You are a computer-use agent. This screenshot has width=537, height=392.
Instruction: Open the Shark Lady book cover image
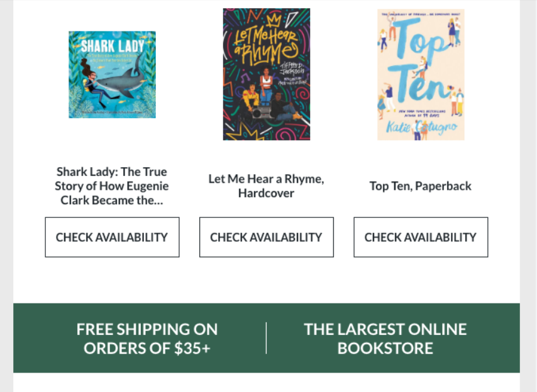112,75
